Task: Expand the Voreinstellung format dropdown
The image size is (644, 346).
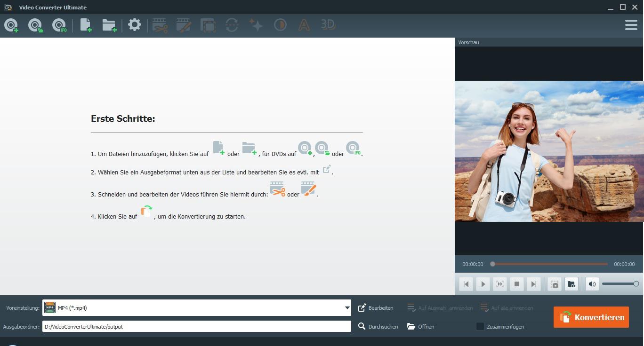Action: pyautogui.click(x=347, y=308)
